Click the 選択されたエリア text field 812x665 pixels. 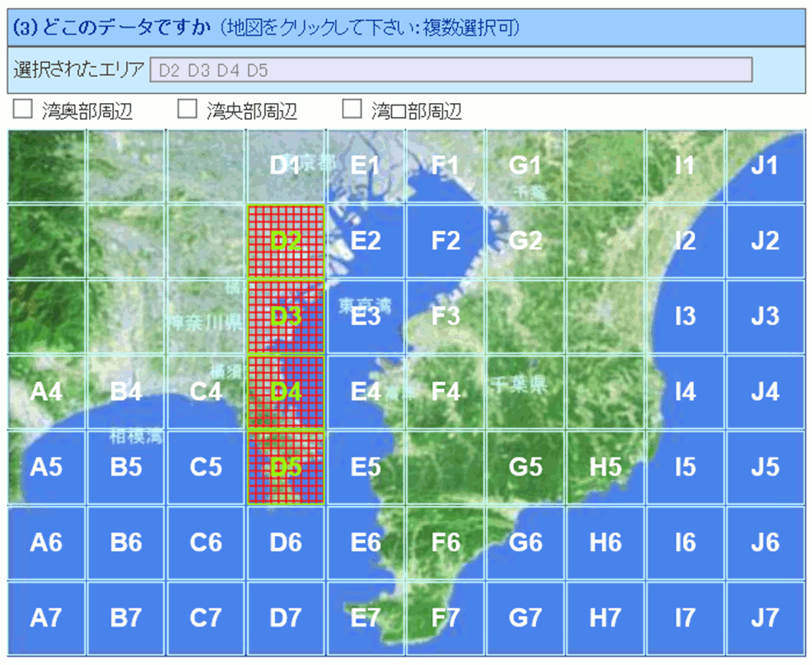click(x=450, y=70)
